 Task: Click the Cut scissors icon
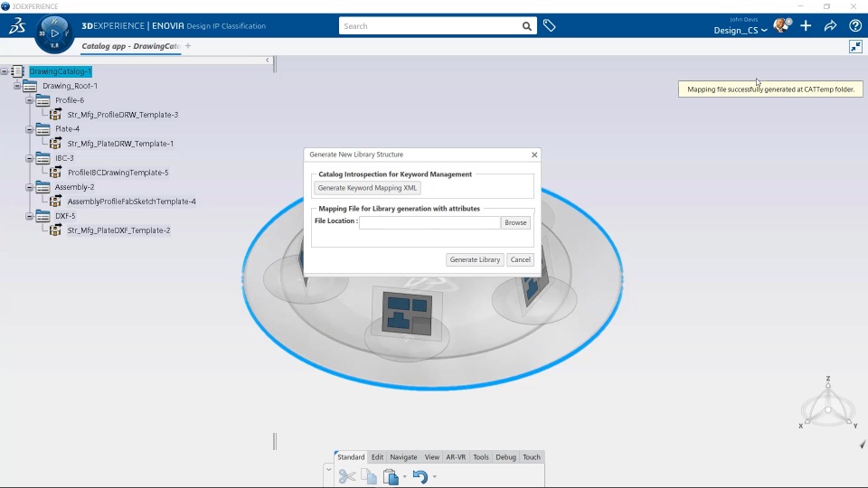coord(347,476)
